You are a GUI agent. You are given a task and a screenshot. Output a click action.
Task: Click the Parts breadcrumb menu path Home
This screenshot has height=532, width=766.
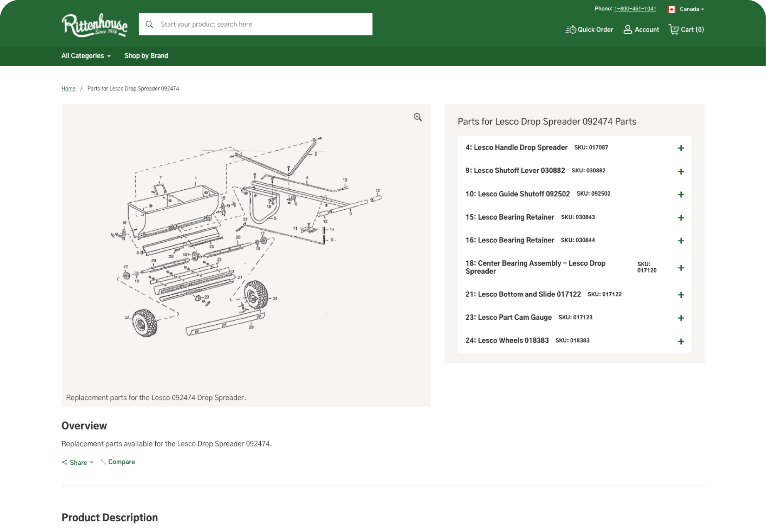[x=68, y=88]
